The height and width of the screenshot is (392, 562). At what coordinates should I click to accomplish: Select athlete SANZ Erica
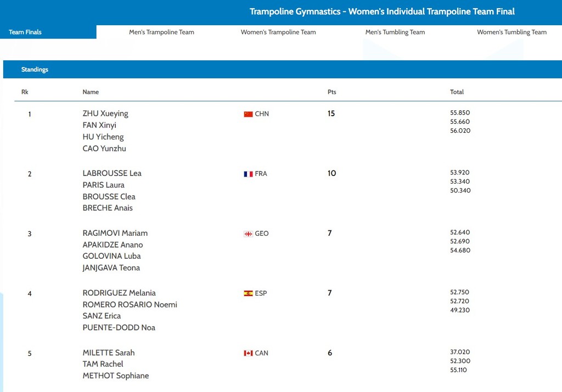(102, 316)
